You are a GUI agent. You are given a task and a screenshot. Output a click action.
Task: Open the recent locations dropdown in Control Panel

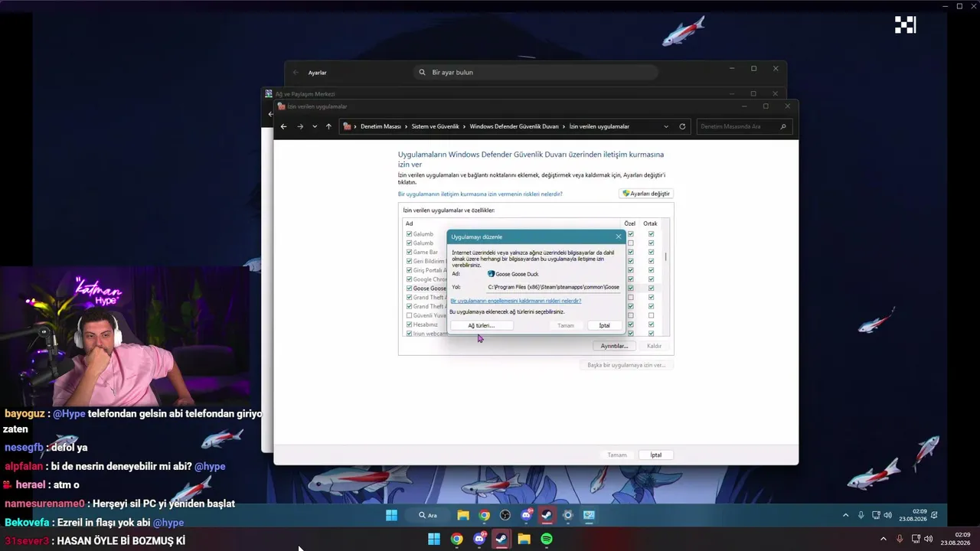click(315, 126)
